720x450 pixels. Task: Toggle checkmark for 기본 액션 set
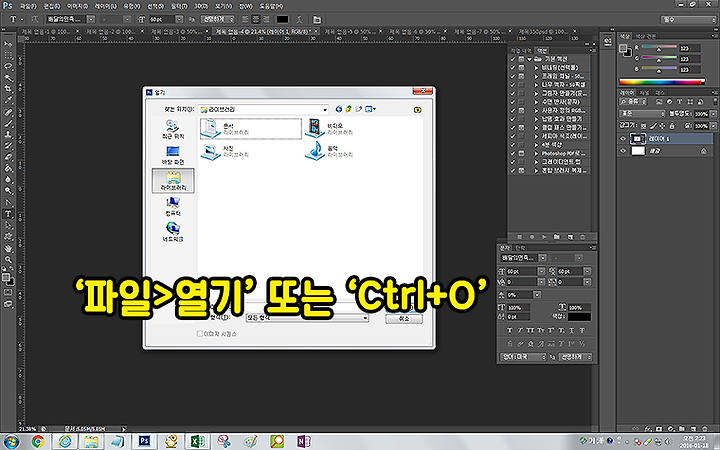point(513,59)
